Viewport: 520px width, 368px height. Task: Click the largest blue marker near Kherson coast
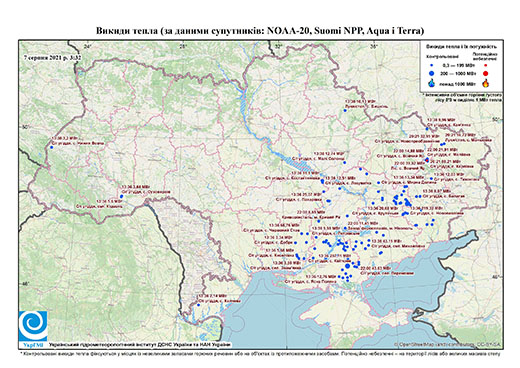tap(347, 266)
